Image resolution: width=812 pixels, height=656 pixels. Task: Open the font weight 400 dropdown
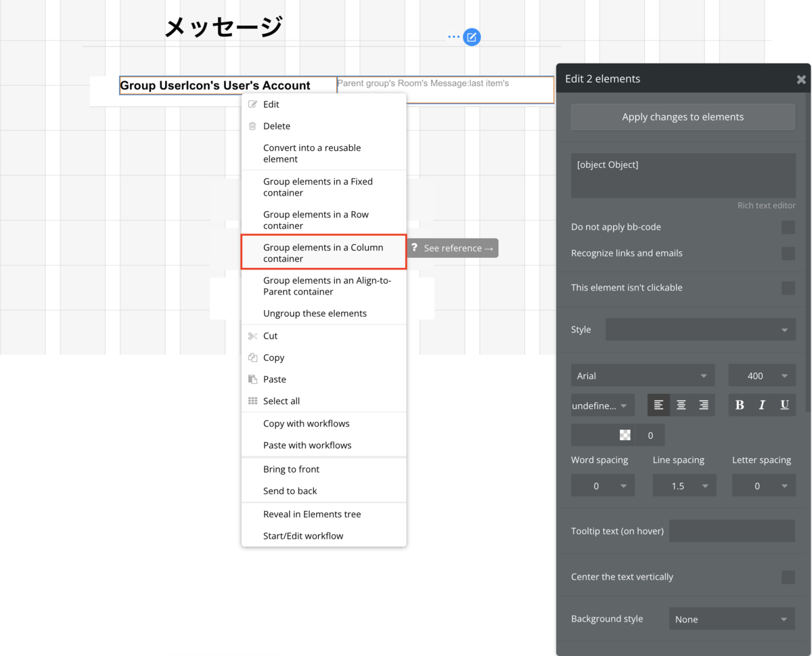click(x=762, y=376)
